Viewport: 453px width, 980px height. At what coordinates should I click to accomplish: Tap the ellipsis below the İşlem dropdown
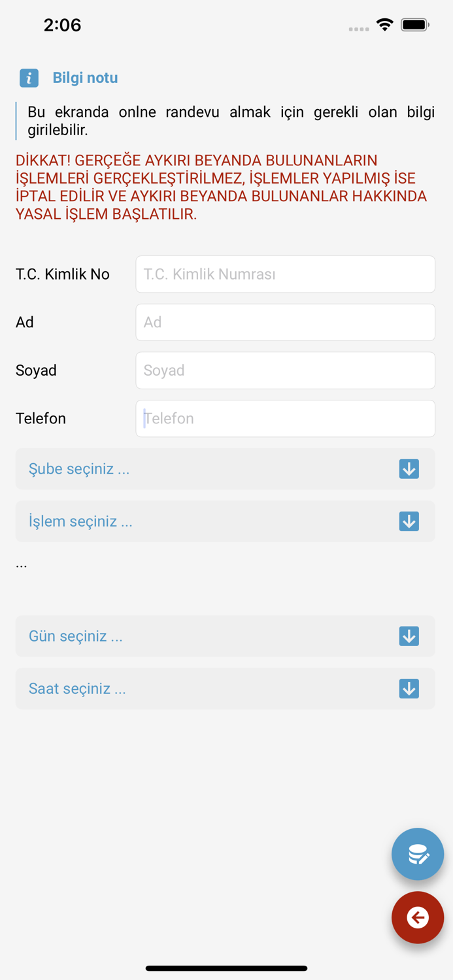22,563
